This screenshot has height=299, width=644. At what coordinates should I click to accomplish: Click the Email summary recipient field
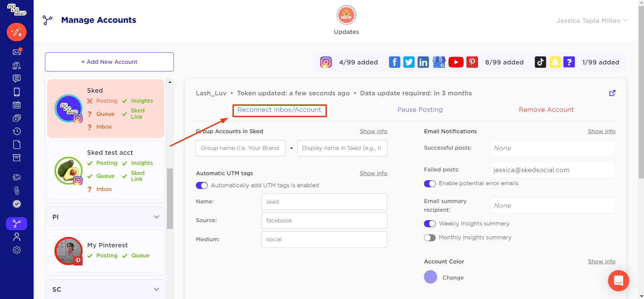(x=552, y=205)
